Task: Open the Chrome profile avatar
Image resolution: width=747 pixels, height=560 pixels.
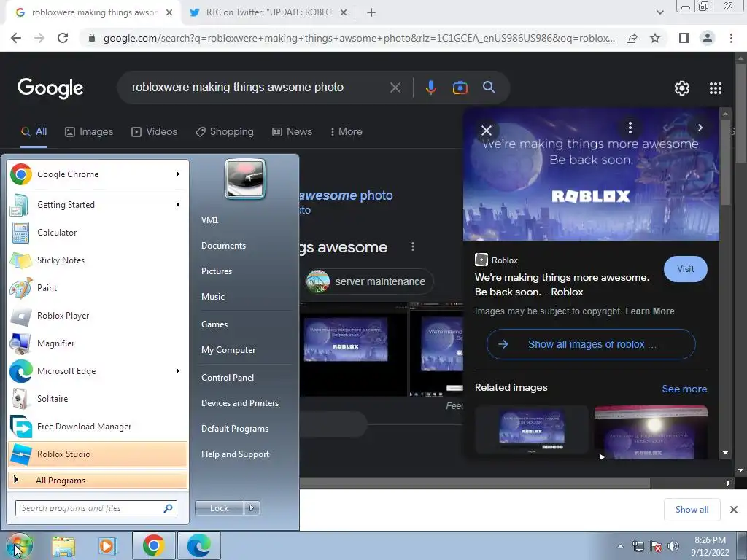Action: 708,38
